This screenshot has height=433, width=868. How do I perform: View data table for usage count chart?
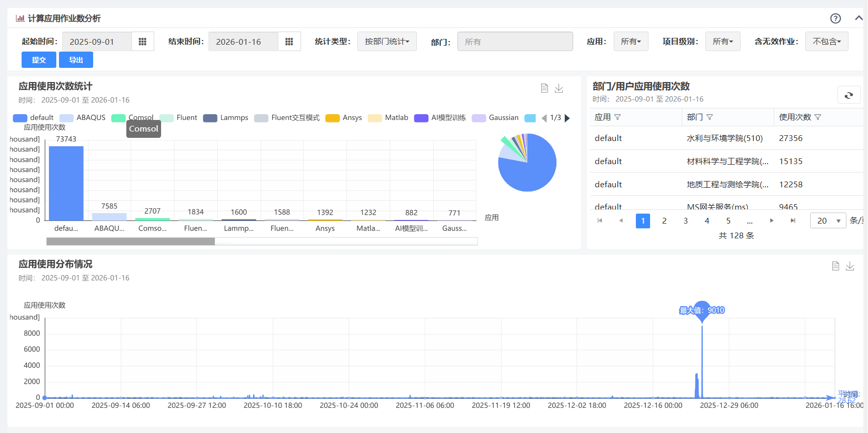coord(544,88)
